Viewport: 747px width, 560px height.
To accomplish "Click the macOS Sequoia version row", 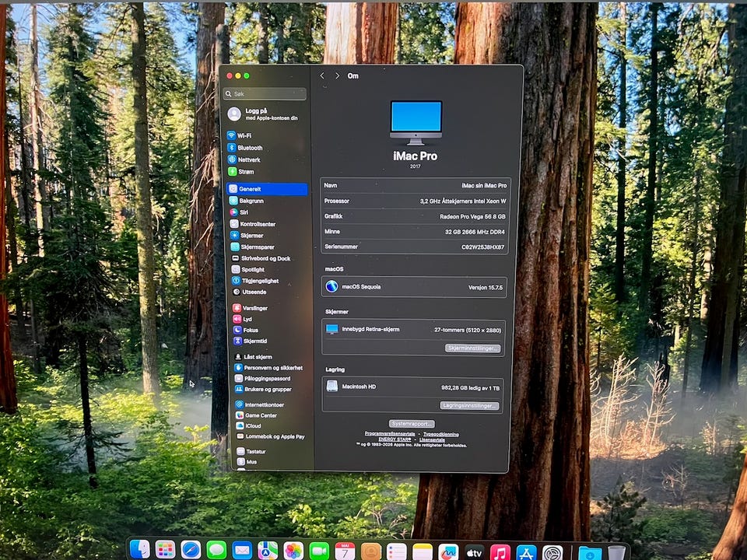I will pyautogui.click(x=413, y=287).
